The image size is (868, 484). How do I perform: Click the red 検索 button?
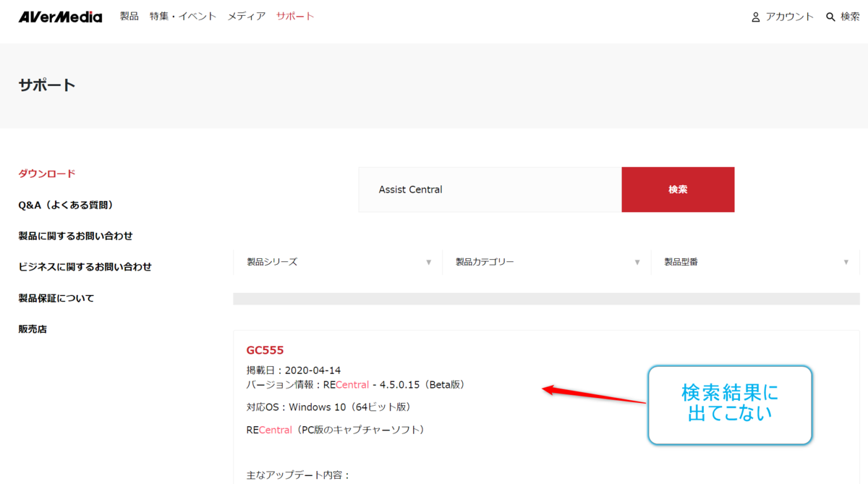point(678,190)
